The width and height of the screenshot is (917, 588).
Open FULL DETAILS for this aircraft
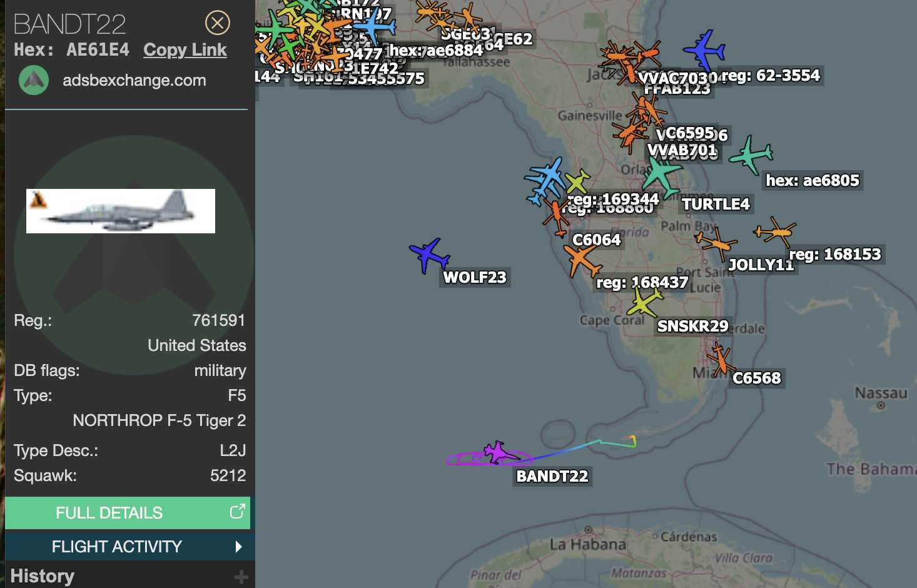click(128, 513)
